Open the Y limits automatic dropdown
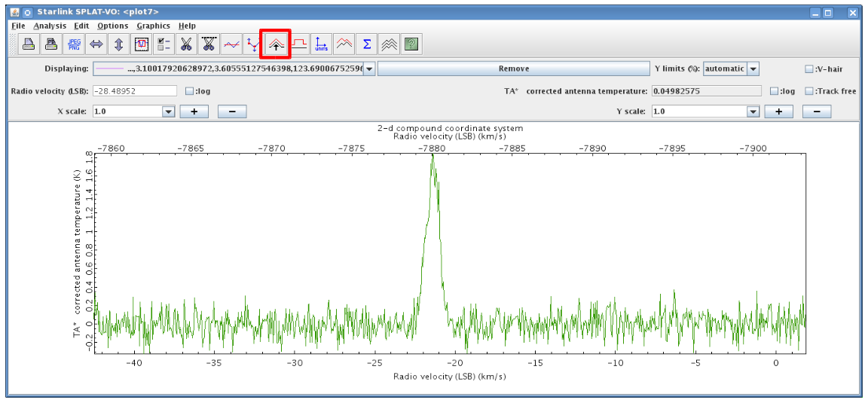Viewport: 868px width, 403px height. [753, 69]
